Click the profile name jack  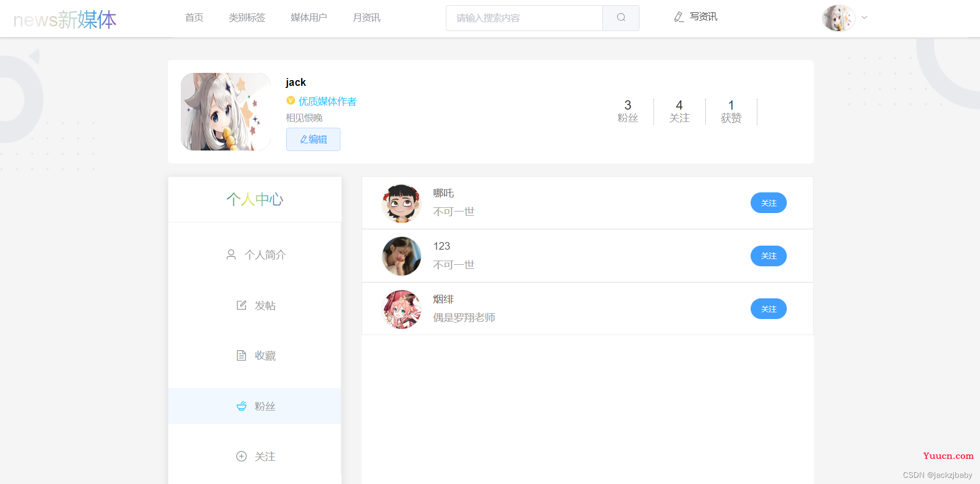click(x=295, y=82)
